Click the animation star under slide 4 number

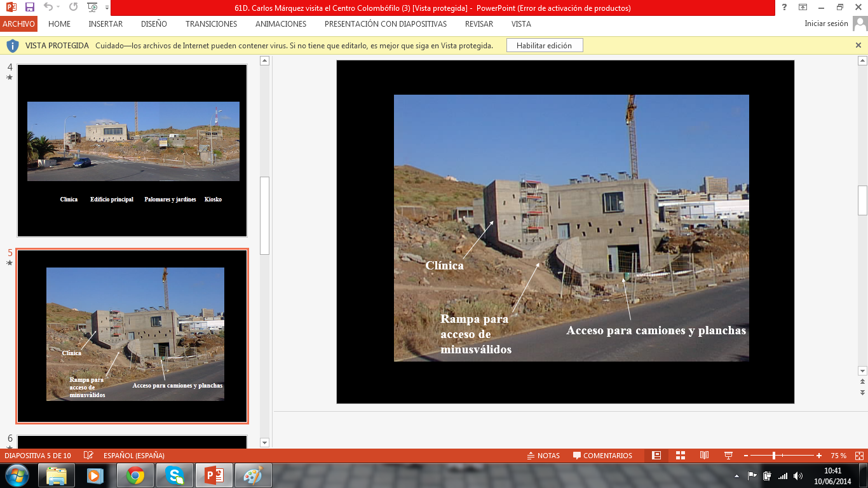coord(10,78)
